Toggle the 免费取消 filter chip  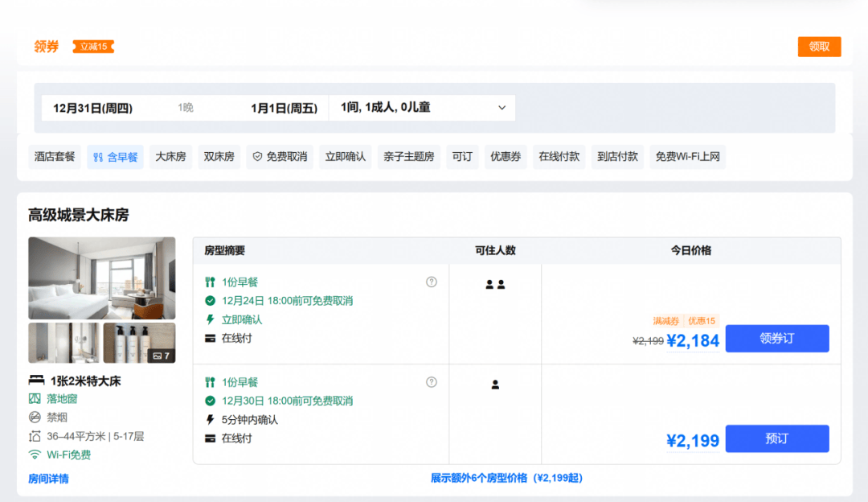[280, 157]
